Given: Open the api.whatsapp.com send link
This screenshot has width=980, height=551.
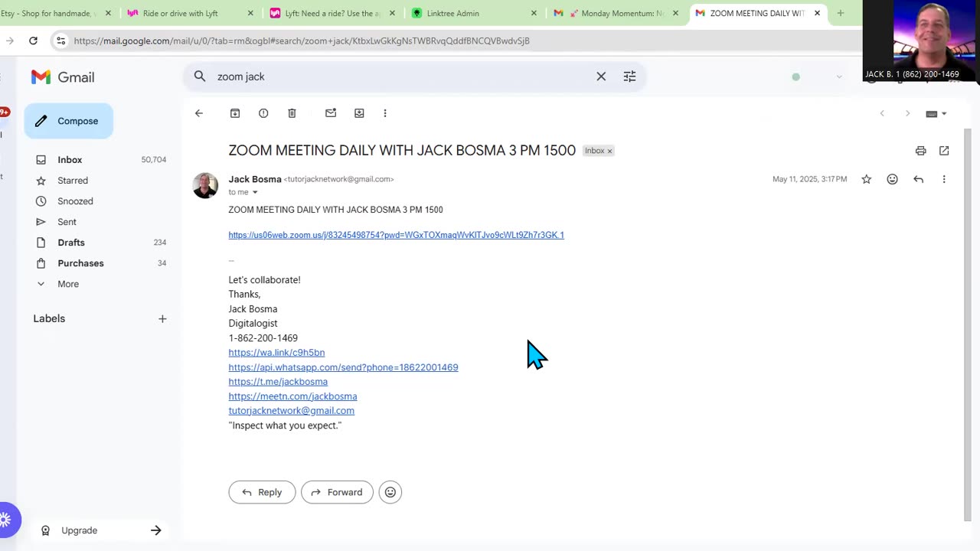Looking at the screenshot, I should coord(343,367).
